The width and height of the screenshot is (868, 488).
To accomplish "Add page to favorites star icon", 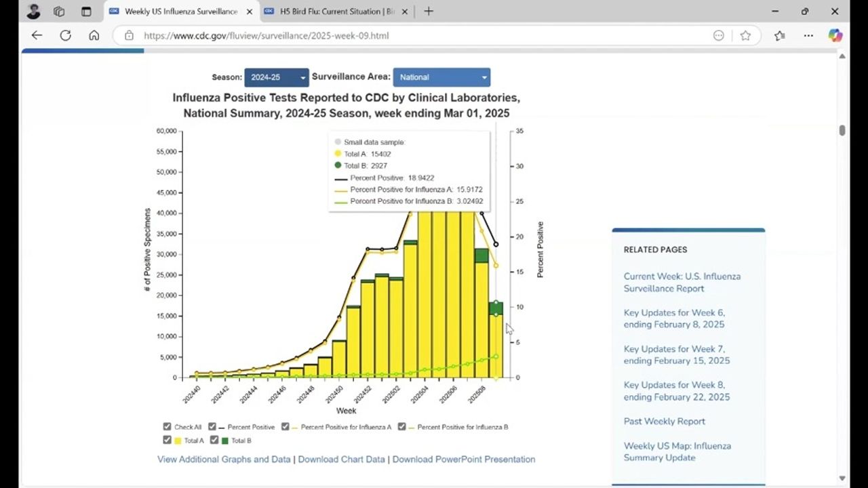I will point(745,35).
